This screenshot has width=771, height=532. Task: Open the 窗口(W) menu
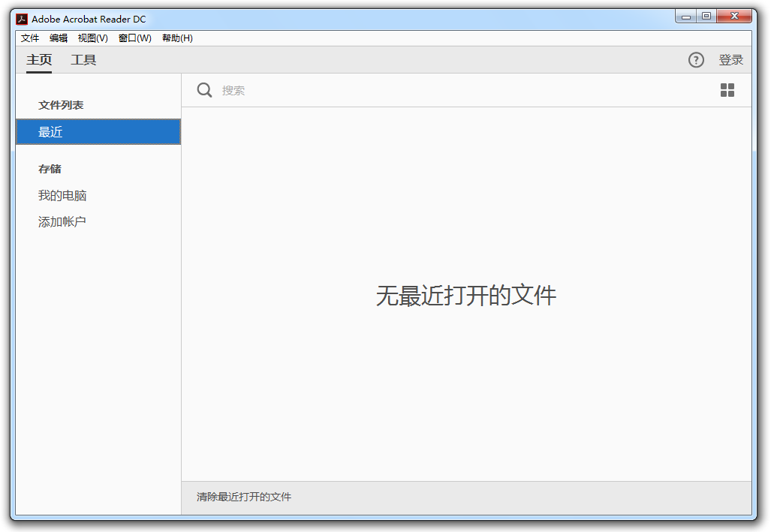[135, 38]
